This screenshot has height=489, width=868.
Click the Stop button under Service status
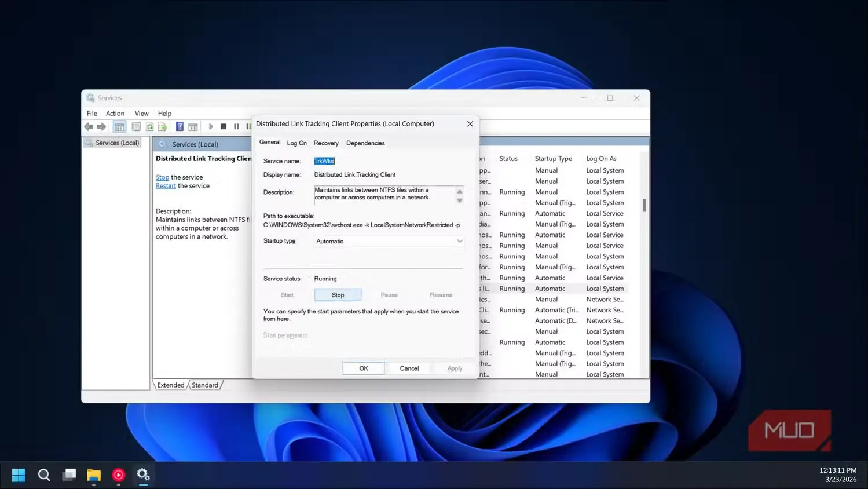click(338, 295)
